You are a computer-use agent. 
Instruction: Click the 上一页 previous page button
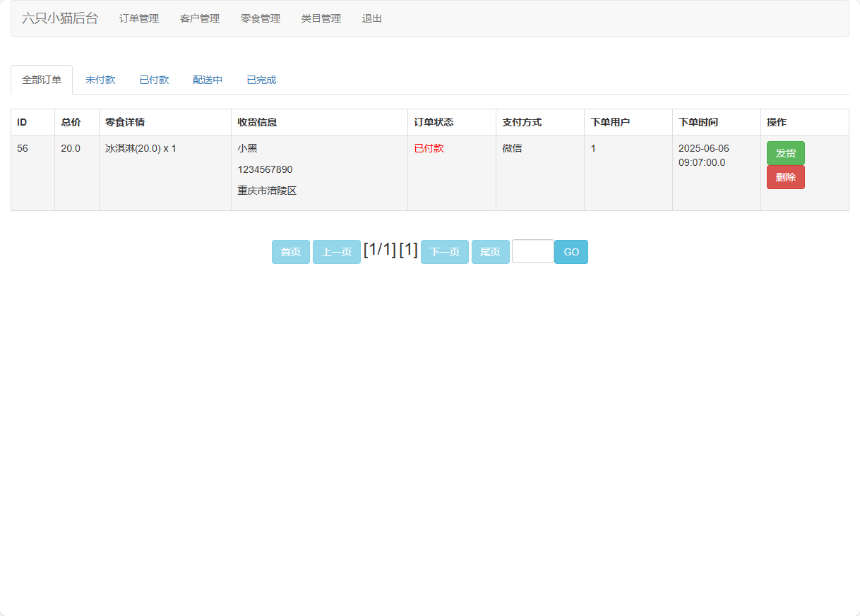pos(336,251)
